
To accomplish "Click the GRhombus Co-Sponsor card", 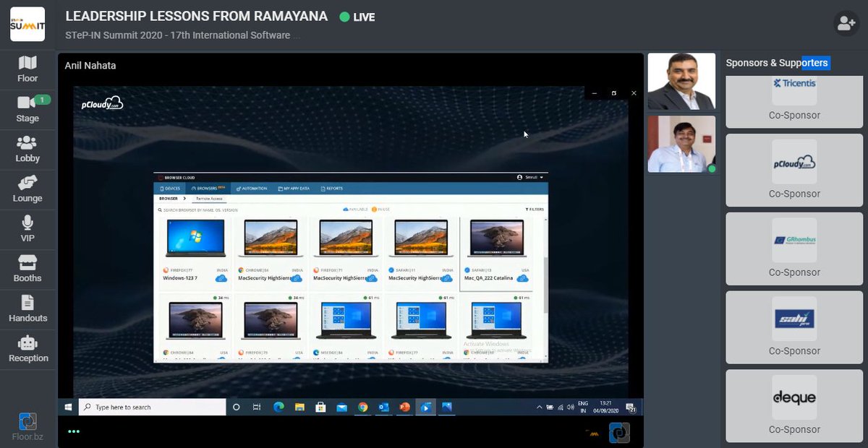I will [794, 249].
